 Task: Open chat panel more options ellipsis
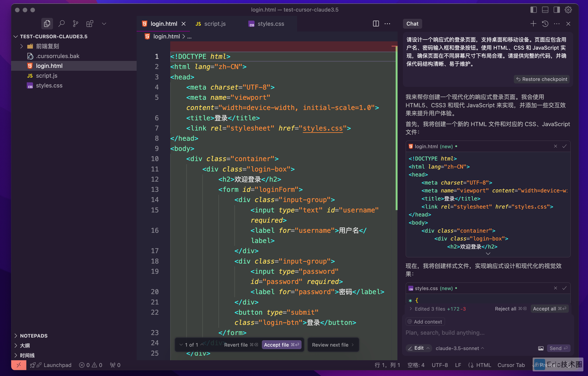point(557,24)
